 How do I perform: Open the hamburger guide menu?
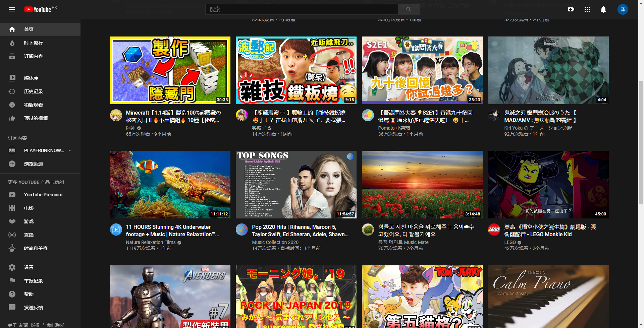pos(12,9)
